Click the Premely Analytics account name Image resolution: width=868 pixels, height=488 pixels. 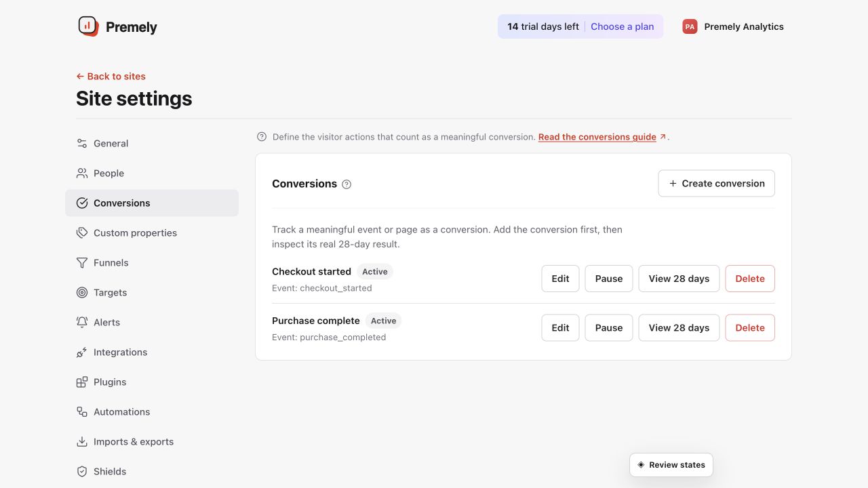tap(744, 26)
